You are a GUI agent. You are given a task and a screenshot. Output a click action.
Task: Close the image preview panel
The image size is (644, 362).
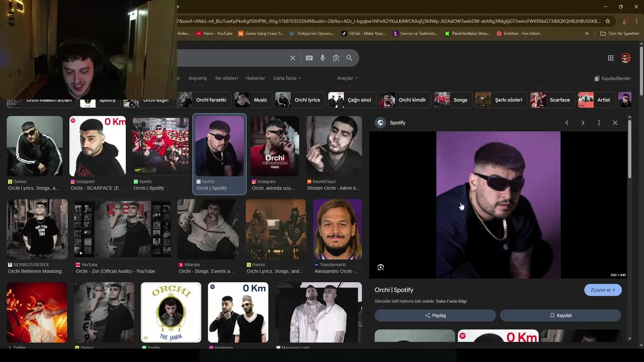coord(615,123)
